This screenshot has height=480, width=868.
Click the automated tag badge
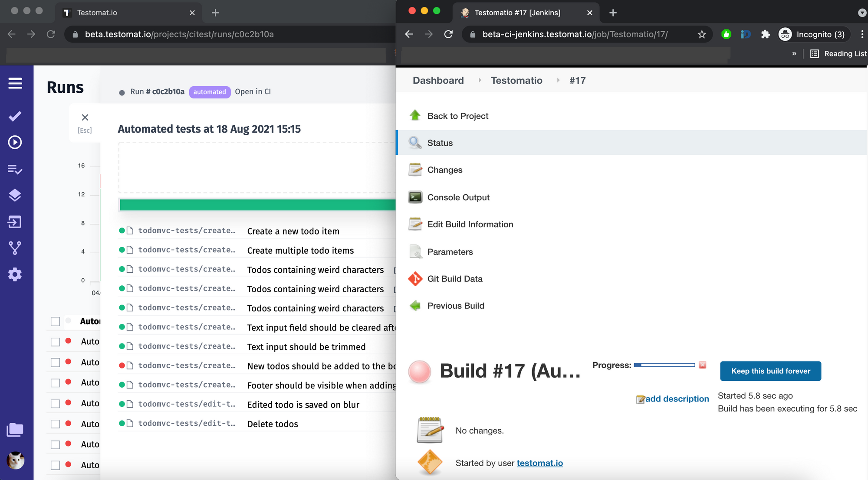(210, 92)
